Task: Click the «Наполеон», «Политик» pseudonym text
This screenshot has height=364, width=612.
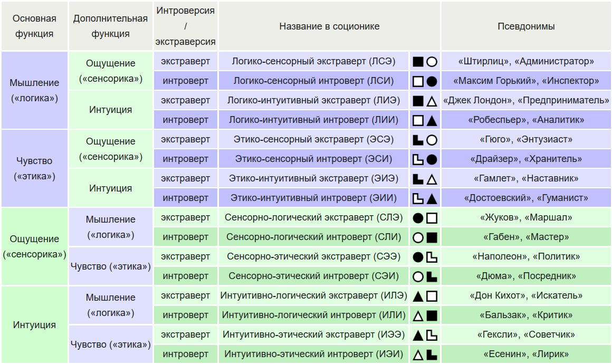Action: tap(526, 257)
